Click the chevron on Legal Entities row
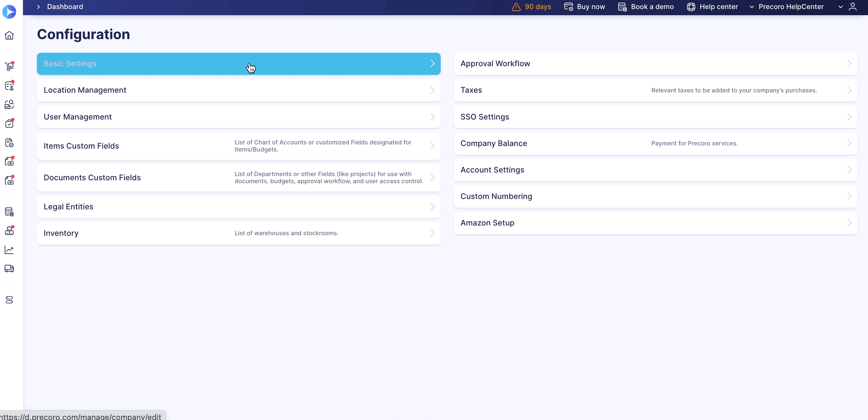The width and height of the screenshot is (868, 420). 432,207
